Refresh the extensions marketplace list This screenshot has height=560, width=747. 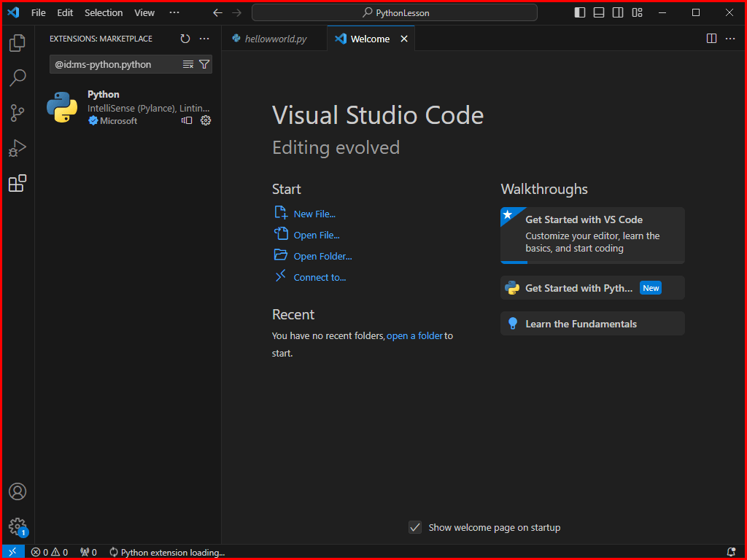185,39
